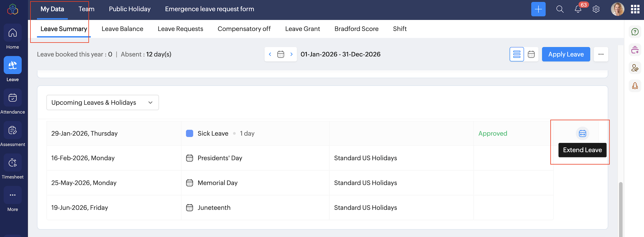The height and width of the screenshot is (237, 644).
Task: Click the Apply Leave button
Action: tap(566, 54)
